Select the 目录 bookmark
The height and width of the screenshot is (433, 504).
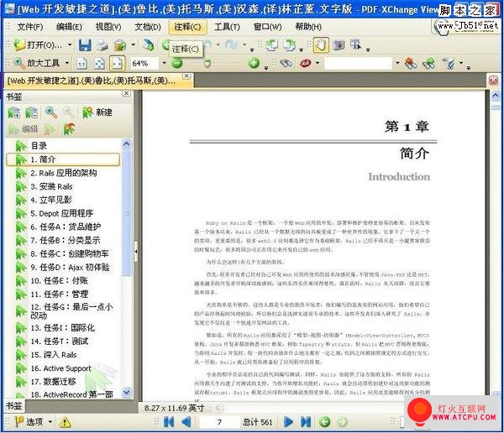39,146
